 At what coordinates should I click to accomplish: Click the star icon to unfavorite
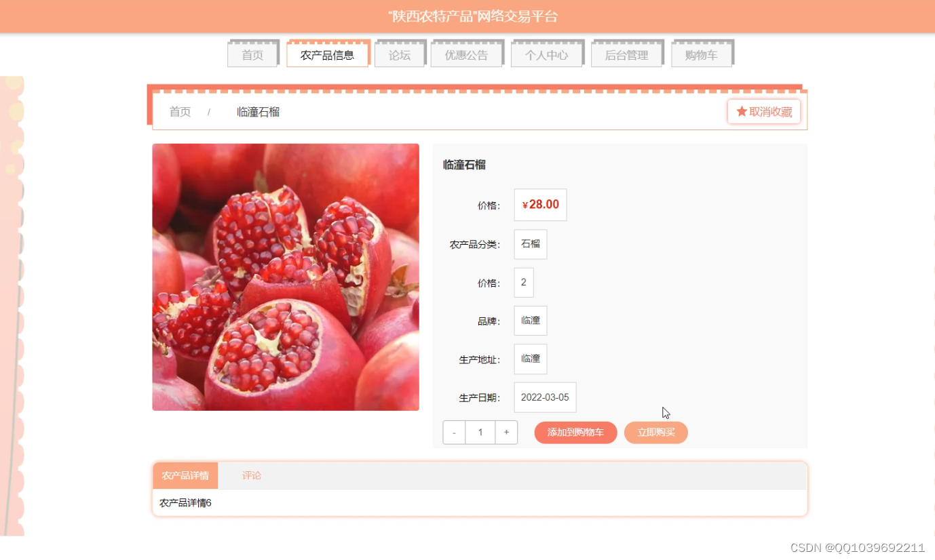(x=742, y=112)
